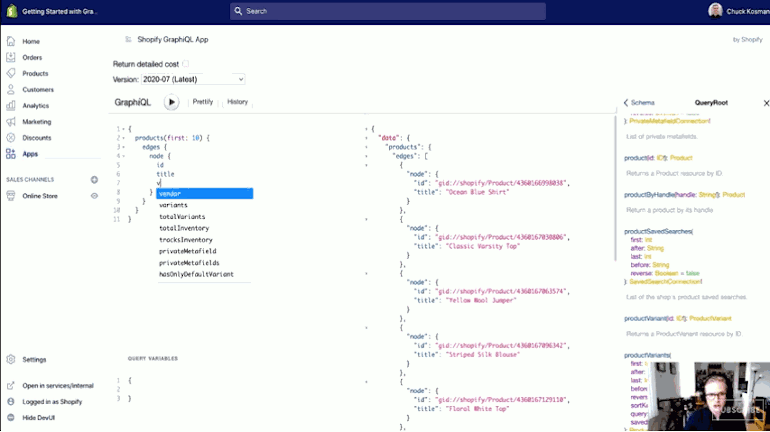Enable Return detailed cost checkbox
This screenshot has width=770, height=432.
click(185, 64)
